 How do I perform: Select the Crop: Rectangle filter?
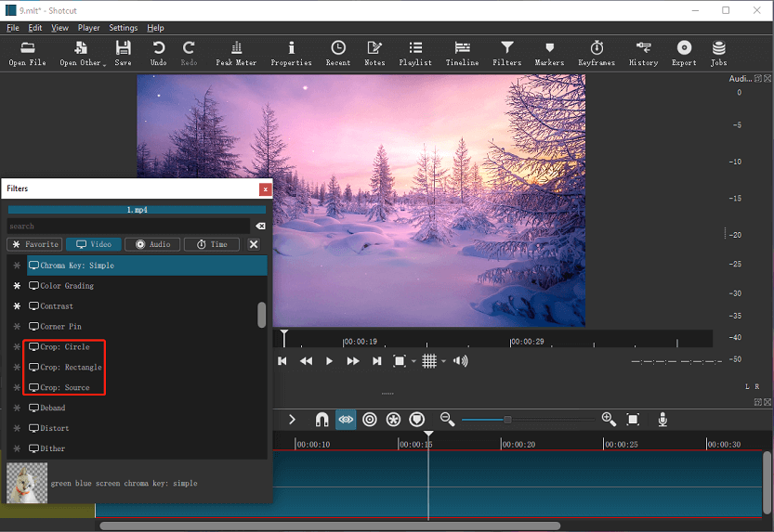[x=147, y=367]
